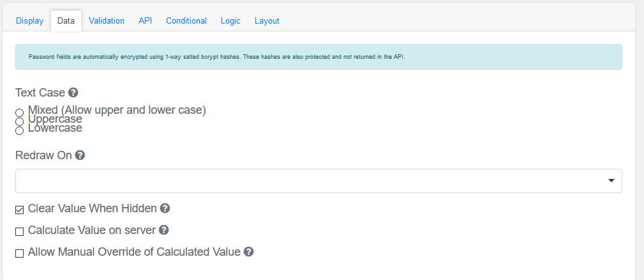644x280 pixels.
Task: Uncheck Clear Value When Hidden checkbox
Action: click(x=20, y=210)
